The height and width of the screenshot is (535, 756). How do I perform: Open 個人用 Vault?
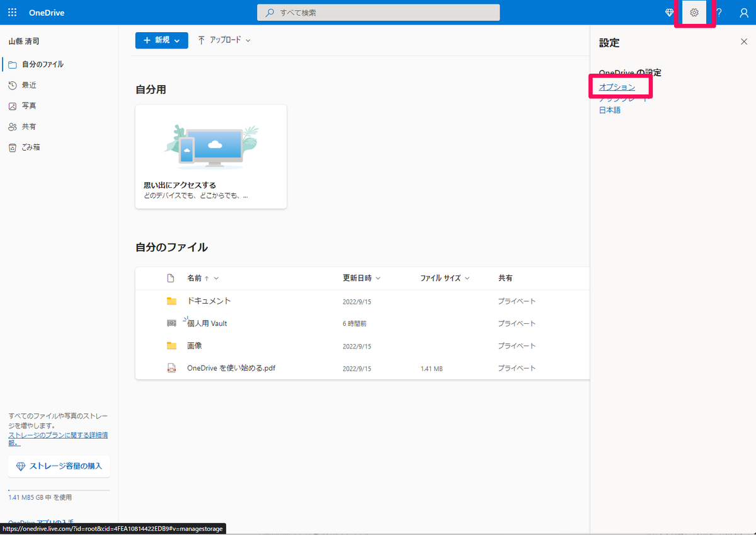coord(207,323)
